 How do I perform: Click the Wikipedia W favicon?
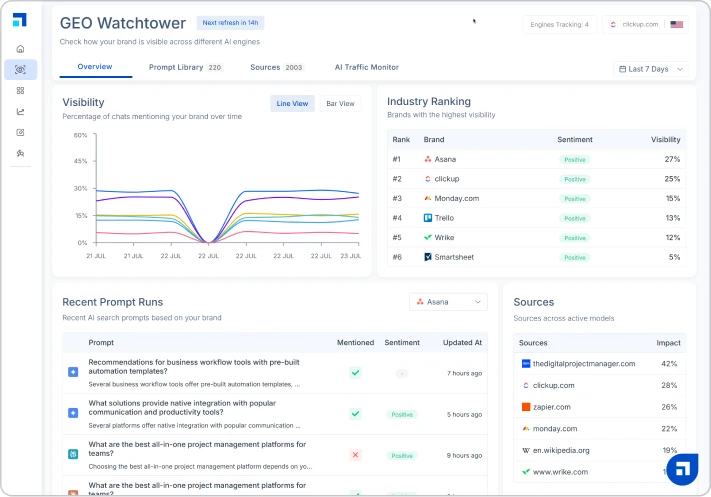(x=526, y=450)
